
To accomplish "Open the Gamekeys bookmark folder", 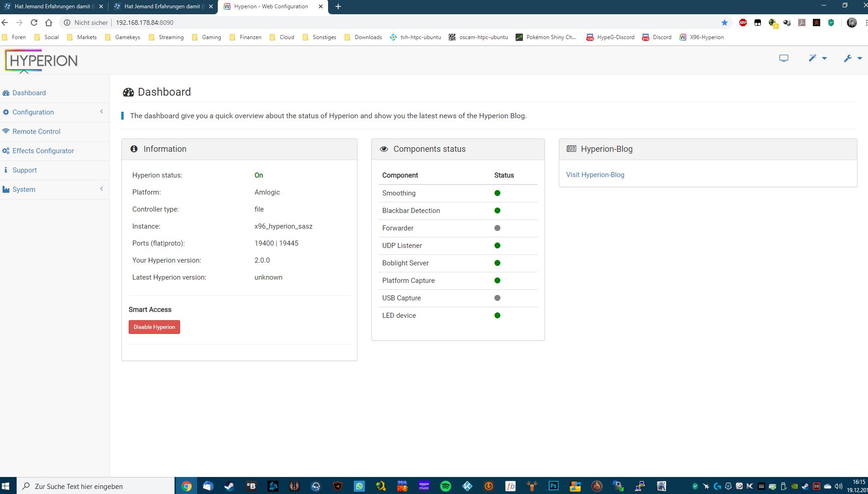I will coord(123,37).
